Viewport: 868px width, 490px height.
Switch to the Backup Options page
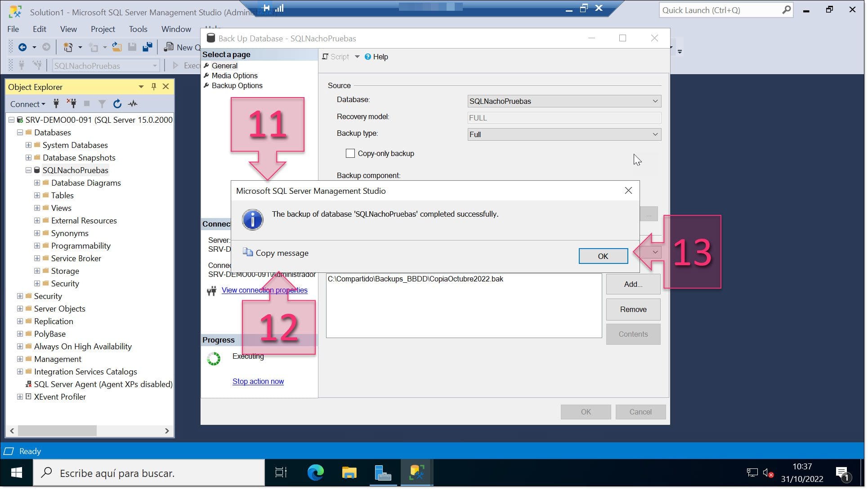237,86
